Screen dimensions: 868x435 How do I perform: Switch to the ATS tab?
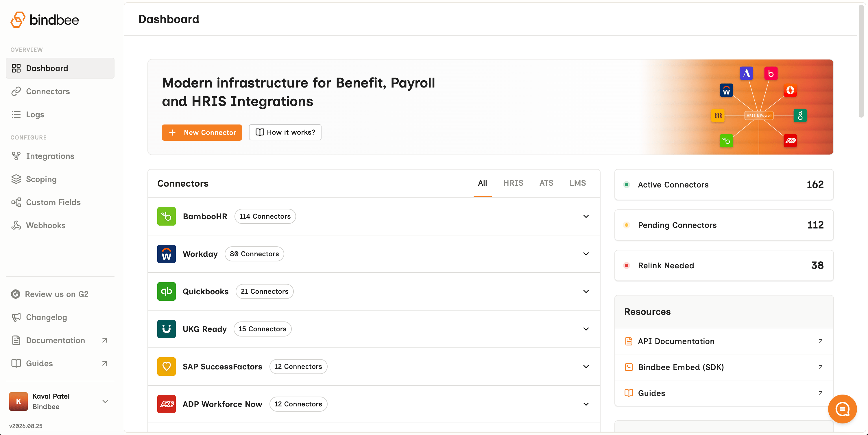(x=546, y=183)
